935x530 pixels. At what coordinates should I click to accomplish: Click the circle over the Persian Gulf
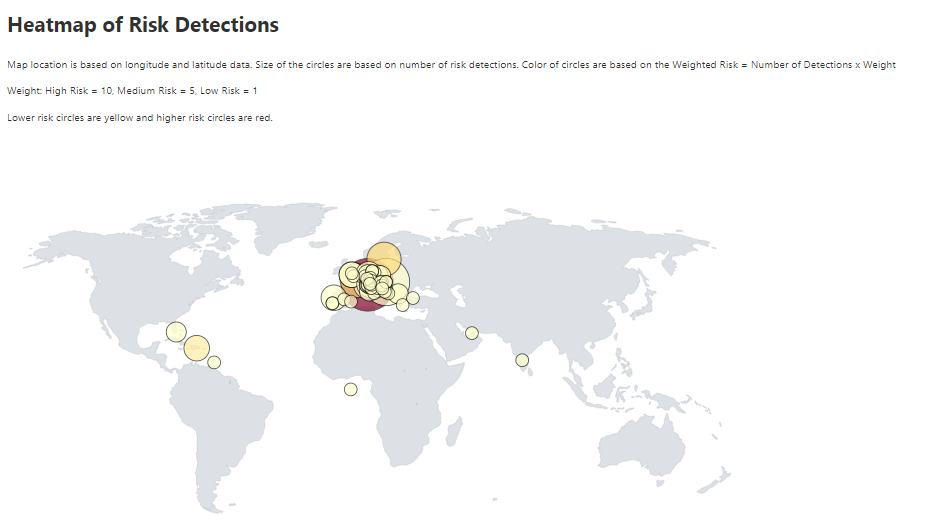472,333
